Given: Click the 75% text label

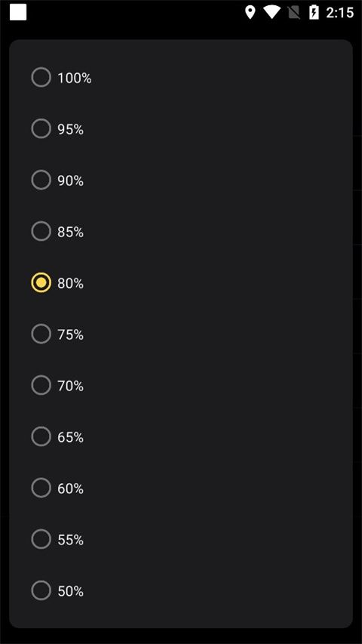Looking at the screenshot, I should (71, 334).
